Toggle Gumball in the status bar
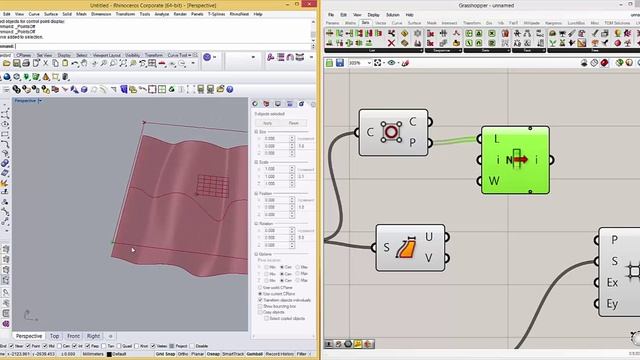This screenshot has height=360, width=640. click(x=255, y=354)
